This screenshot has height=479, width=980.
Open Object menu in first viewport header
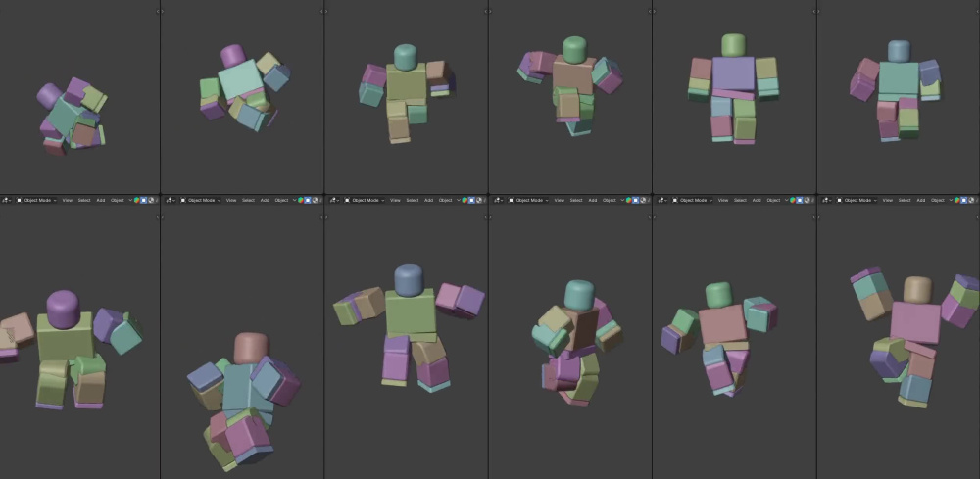pos(118,200)
